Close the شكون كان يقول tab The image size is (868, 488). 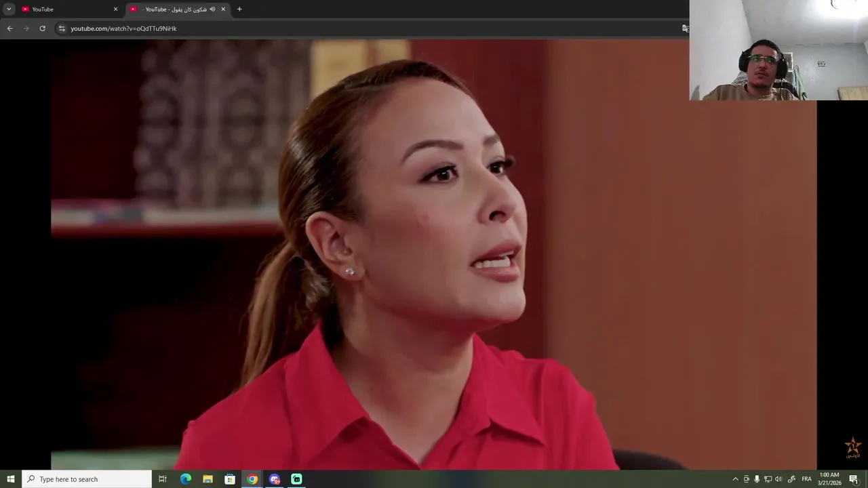(223, 9)
